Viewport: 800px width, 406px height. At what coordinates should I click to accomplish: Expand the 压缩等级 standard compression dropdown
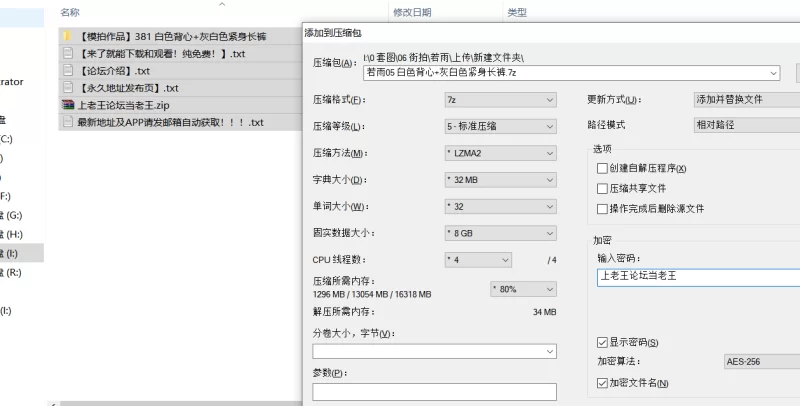coord(499,127)
